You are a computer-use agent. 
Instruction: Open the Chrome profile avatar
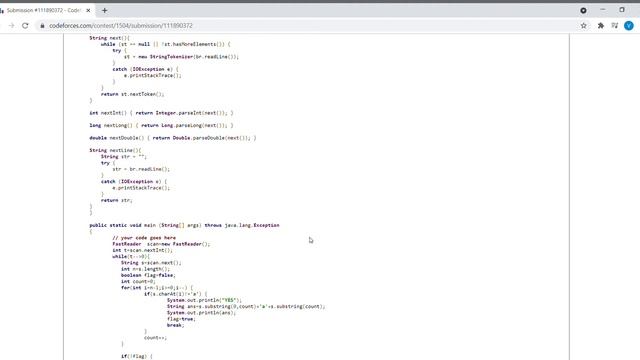[x=629, y=25]
